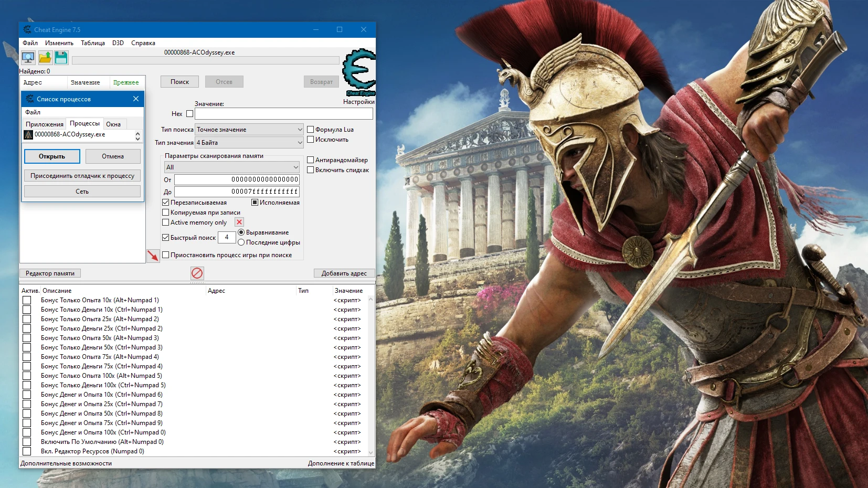Click the Добавить адрес button
The image size is (868, 488).
pos(345,273)
